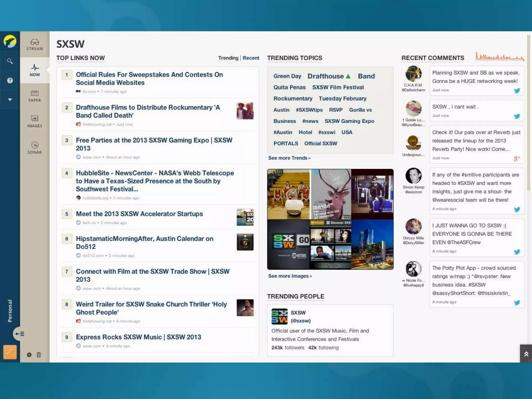Collapse the sidebar with arrow-list toggle
The width and height of the screenshot is (532, 399).
tap(19, 334)
